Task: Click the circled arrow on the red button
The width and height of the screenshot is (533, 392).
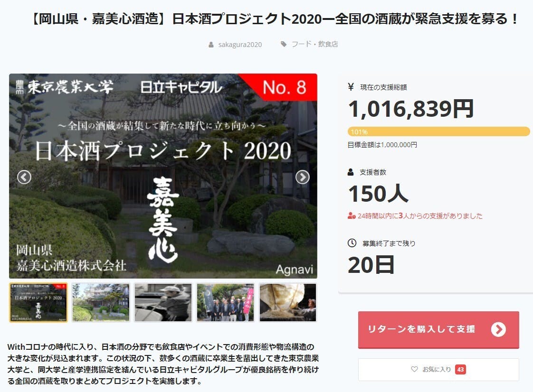Action: pyautogui.click(x=498, y=329)
